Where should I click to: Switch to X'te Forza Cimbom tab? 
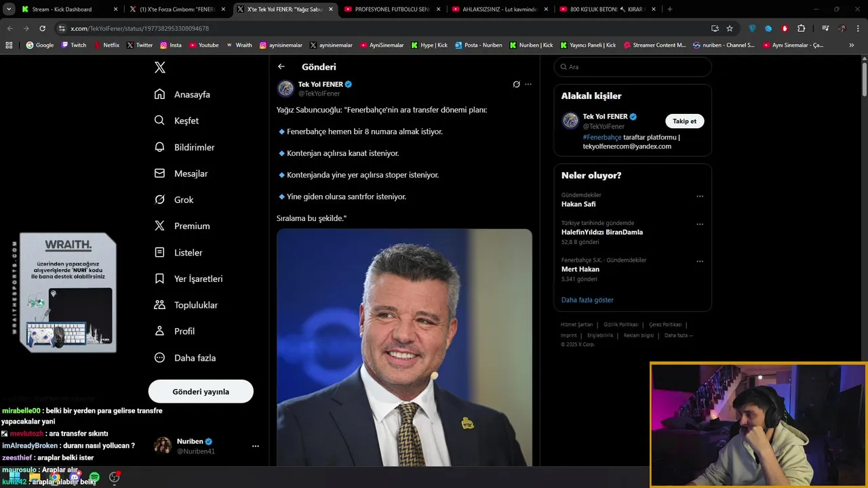[178, 9]
